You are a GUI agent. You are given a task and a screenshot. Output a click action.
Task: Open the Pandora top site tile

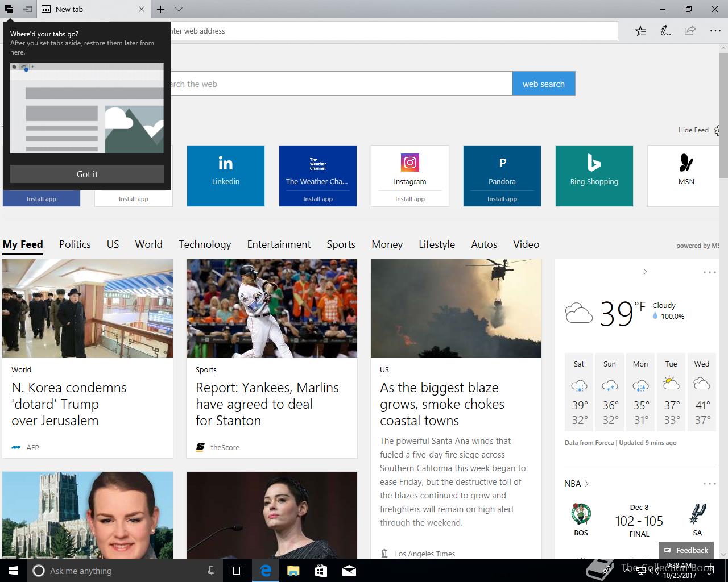tap(502, 169)
